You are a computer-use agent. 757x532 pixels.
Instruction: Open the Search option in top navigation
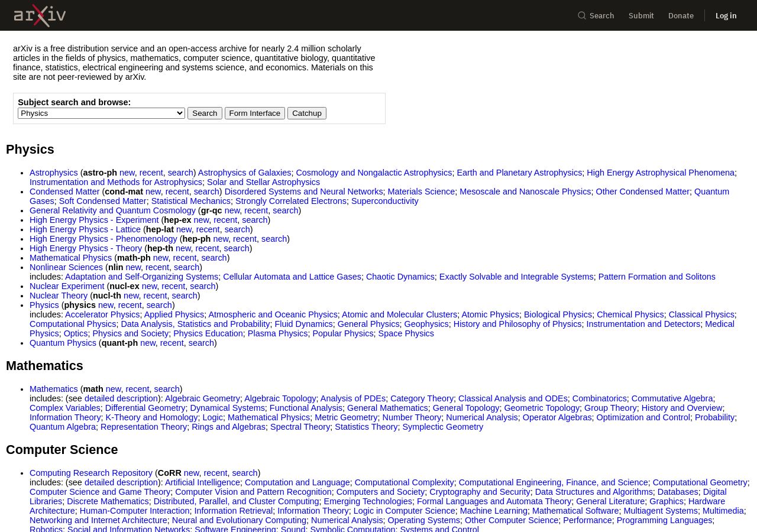coord(596,15)
